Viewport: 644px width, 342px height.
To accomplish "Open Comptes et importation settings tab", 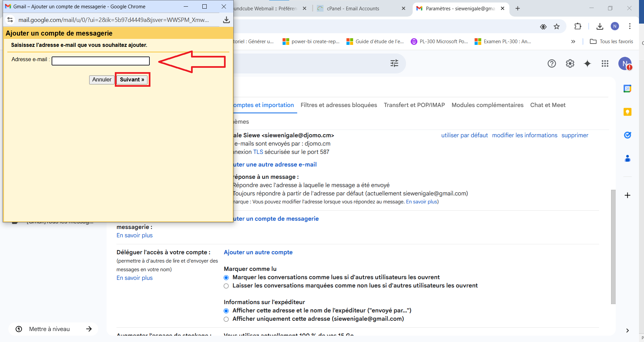I will coord(264,105).
